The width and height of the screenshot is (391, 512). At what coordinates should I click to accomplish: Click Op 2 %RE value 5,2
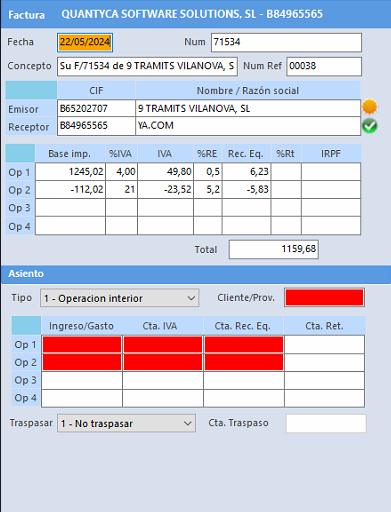tap(208, 190)
